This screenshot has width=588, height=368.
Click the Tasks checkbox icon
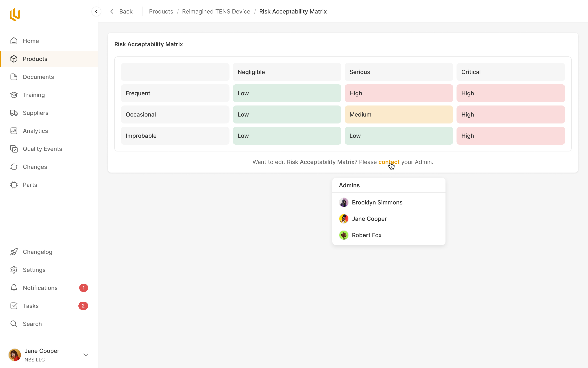(x=14, y=306)
